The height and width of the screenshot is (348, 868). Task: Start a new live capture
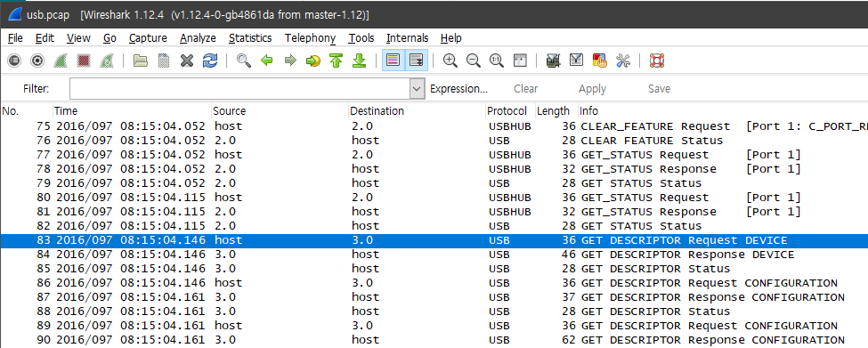[x=61, y=61]
